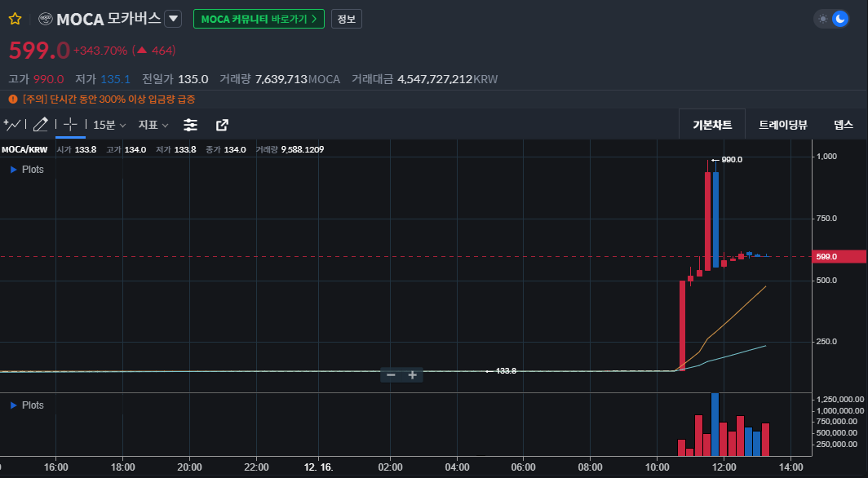This screenshot has width=868, height=478.
Task: Open the 지표 indicators dropdown
Action: (x=153, y=125)
